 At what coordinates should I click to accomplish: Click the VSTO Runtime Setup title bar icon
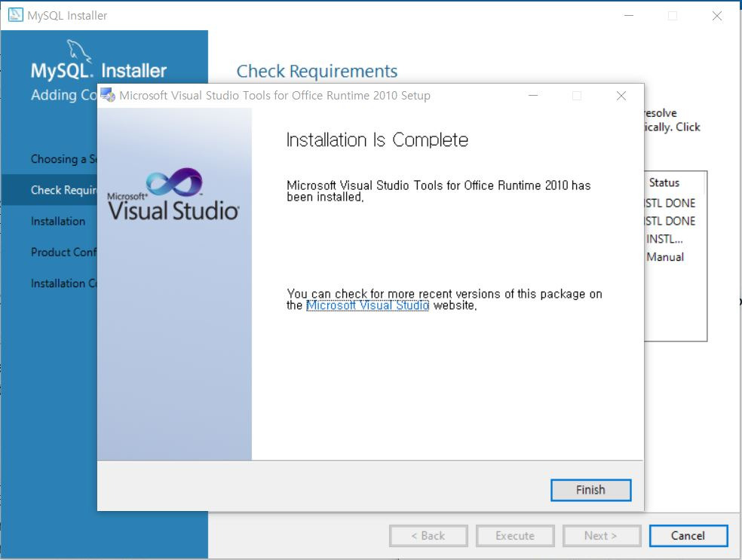pos(109,96)
